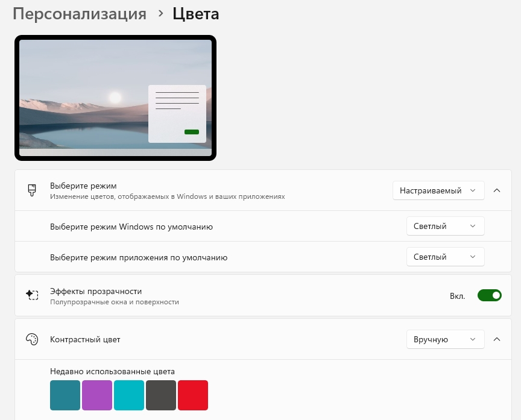Click Полупрозрачные окна и поверхности description
Screen dimensions: 521x420
115,302
